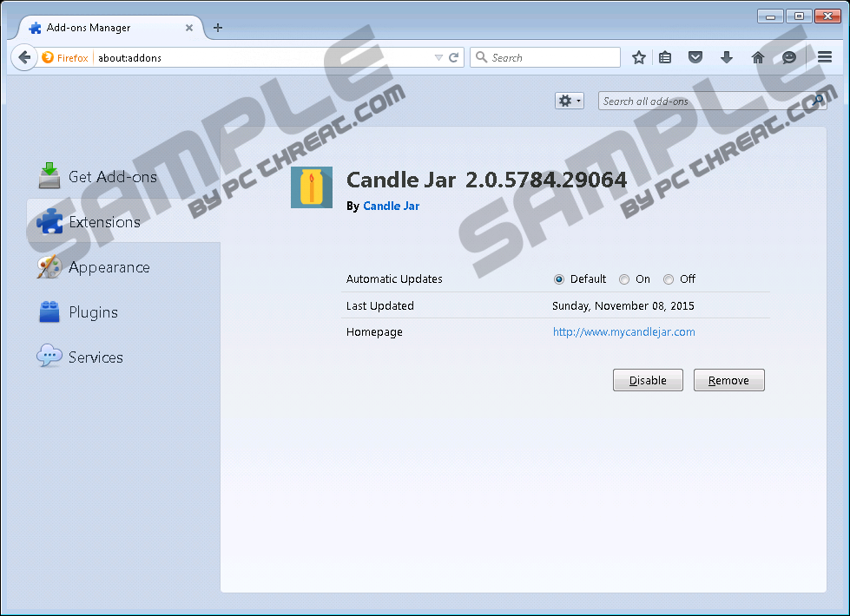The width and height of the screenshot is (850, 616).
Task: Click the Firefox identity icon in address bar
Action: coord(48,57)
